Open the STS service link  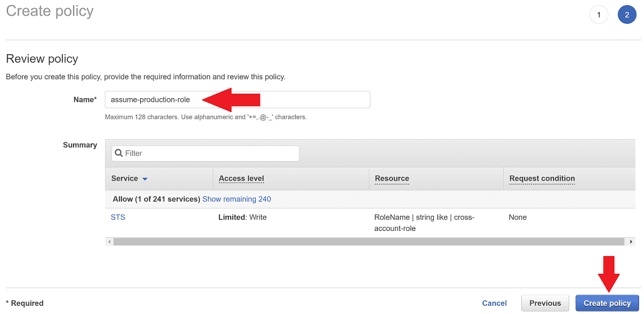tap(118, 217)
